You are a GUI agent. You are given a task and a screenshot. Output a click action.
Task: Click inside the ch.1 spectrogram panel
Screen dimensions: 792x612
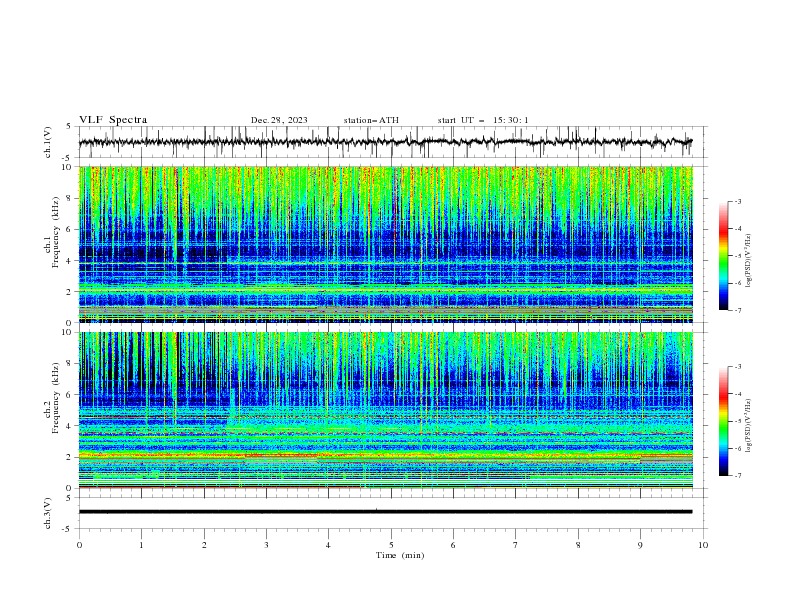(x=385, y=244)
